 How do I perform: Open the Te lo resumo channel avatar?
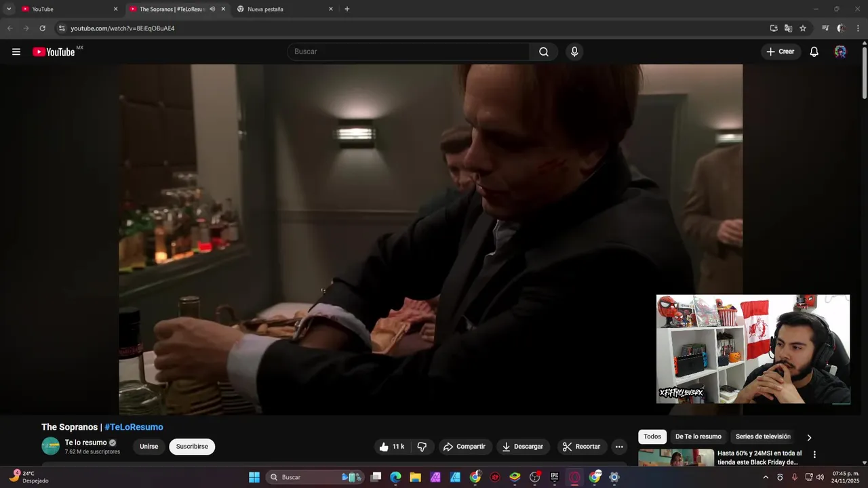pos(51,446)
